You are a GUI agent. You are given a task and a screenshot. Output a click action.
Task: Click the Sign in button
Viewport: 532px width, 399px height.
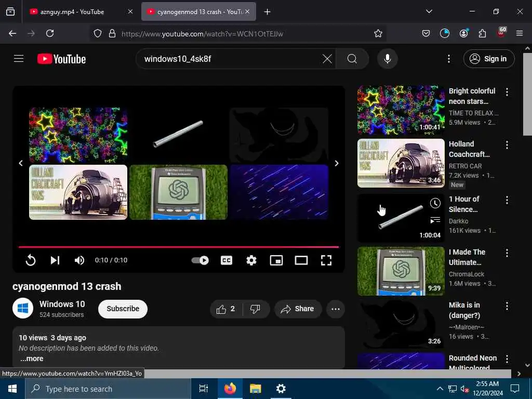(489, 59)
